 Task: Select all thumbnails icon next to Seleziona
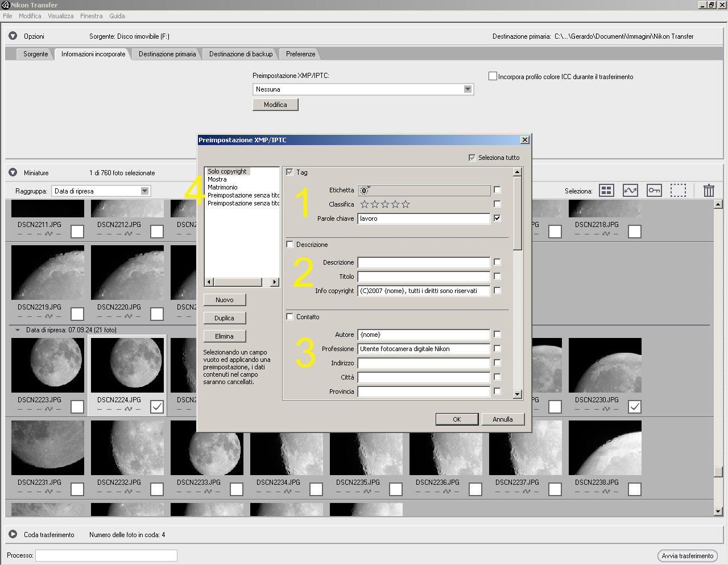coord(606,191)
